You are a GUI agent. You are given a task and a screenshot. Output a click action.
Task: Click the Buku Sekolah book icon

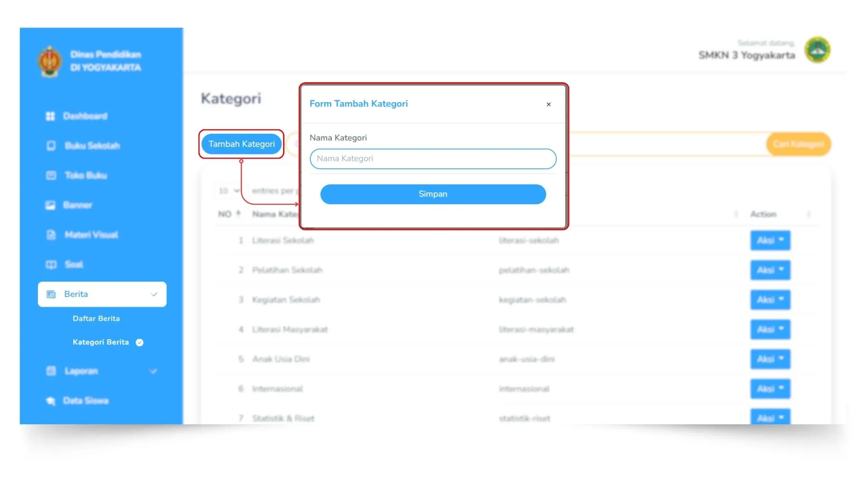pyautogui.click(x=51, y=145)
